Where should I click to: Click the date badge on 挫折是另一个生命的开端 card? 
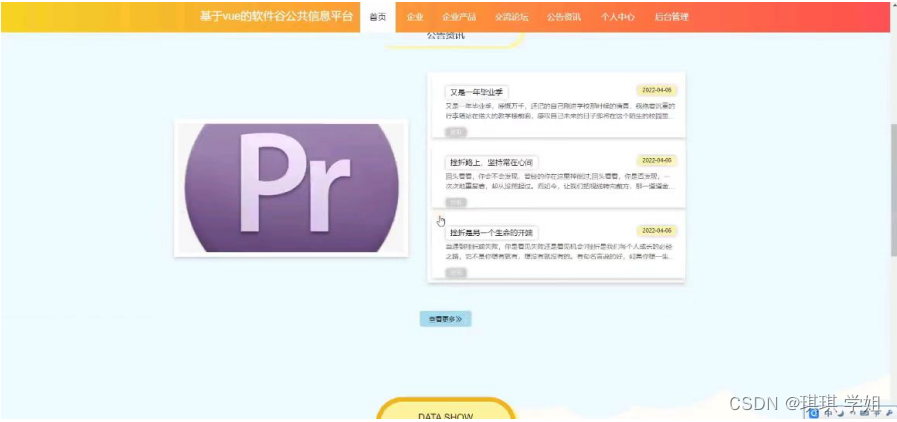pos(657,231)
